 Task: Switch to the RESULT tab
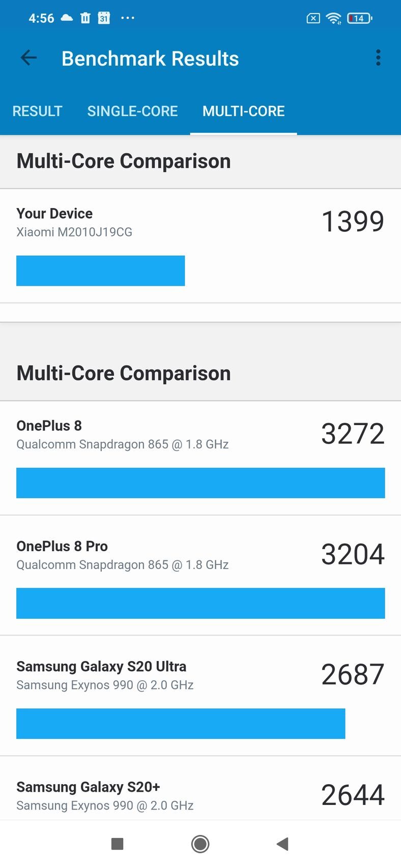click(37, 111)
